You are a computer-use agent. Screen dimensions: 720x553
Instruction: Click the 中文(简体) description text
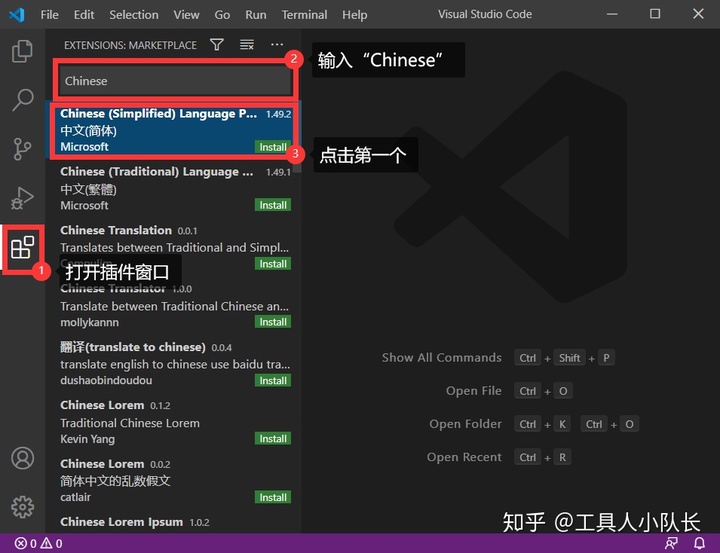point(89,131)
